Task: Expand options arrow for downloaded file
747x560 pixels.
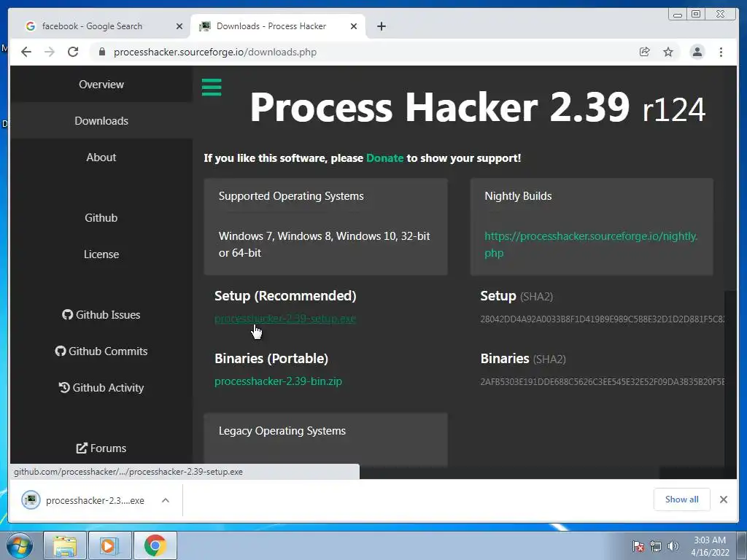Action: pos(166,500)
